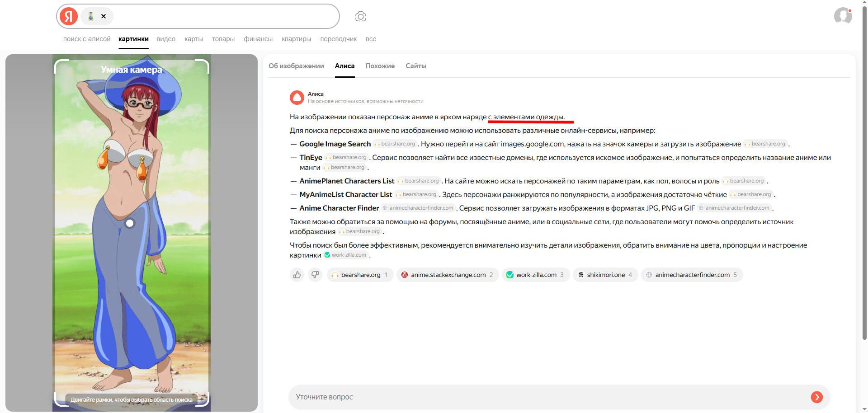The height and width of the screenshot is (413, 868).
Task: Select the картинки section
Action: tap(133, 39)
